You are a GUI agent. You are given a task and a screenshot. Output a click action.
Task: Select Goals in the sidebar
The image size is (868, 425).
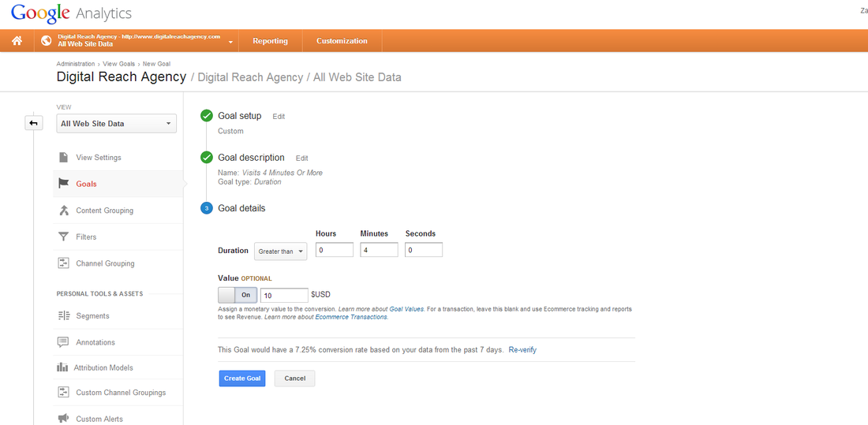[x=86, y=184]
